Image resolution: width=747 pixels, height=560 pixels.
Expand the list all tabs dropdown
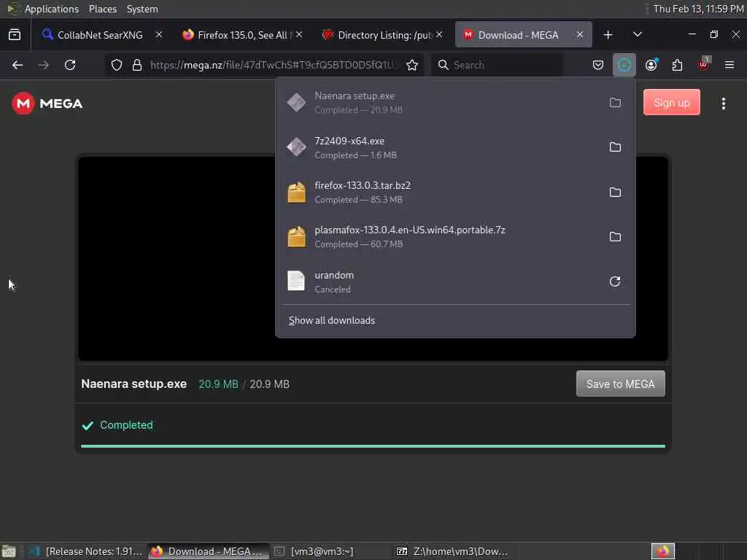(638, 34)
